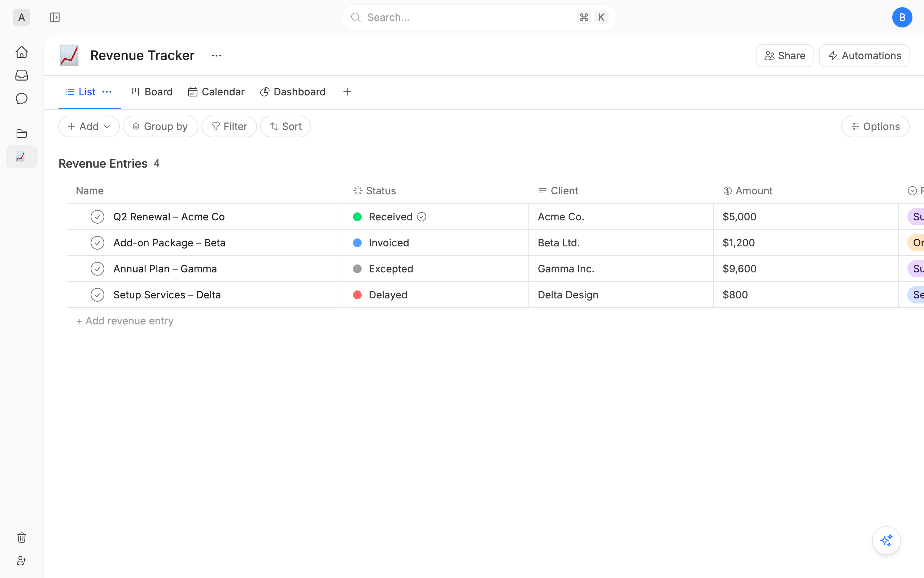The height and width of the screenshot is (578, 924).
Task: Click the $800 amount cell
Action: click(x=806, y=295)
